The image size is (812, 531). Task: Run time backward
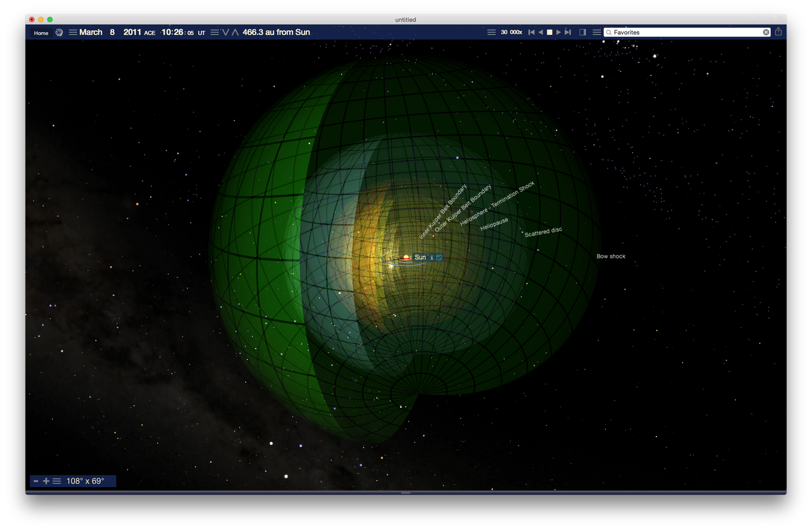(x=541, y=33)
